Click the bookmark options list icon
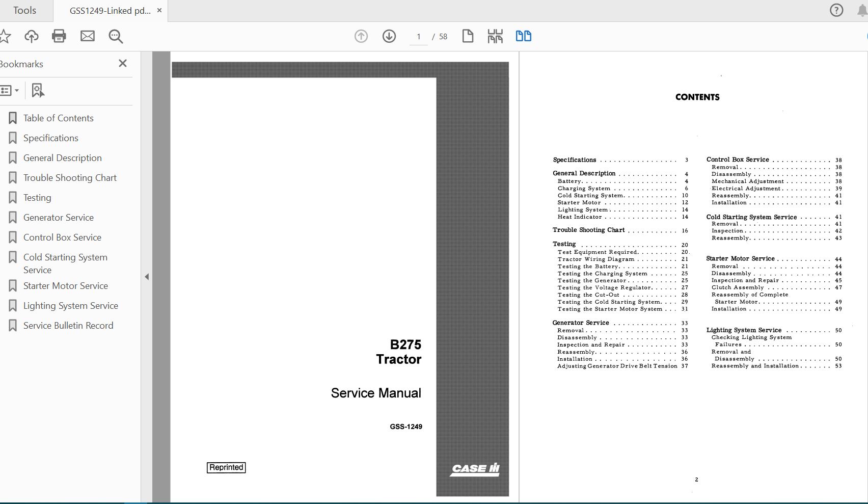This screenshot has width=868, height=504. 7,90
